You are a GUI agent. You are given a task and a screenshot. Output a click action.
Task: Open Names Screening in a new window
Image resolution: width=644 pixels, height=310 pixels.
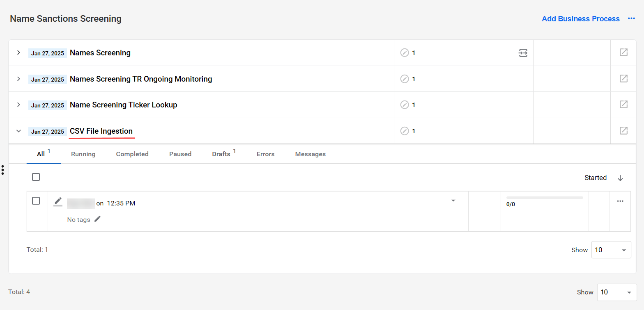pos(623,52)
